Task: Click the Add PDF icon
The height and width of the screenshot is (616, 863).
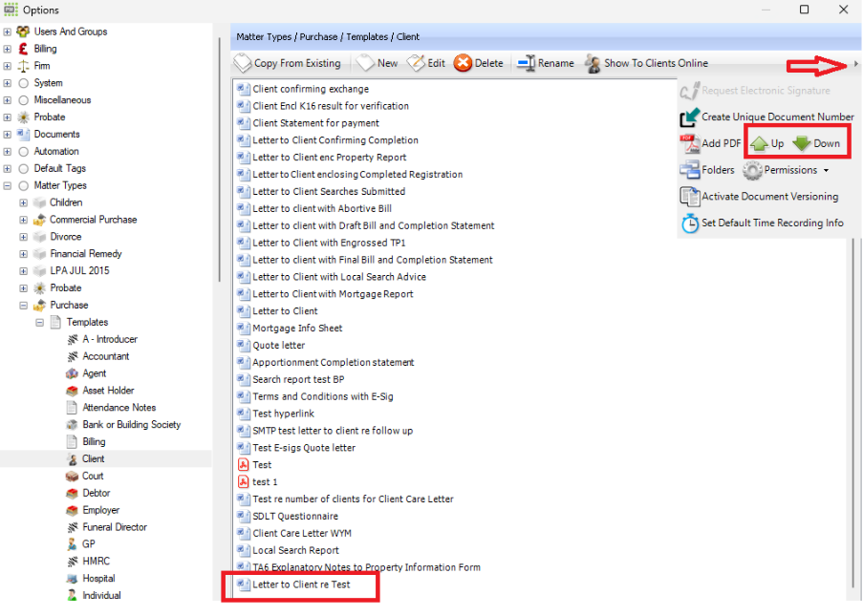Action: point(690,143)
